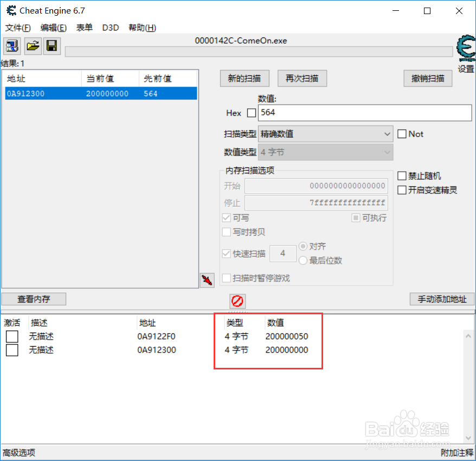The height and width of the screenshot is (461, 476).
Task: Click the 新的扫描 button
Action: point(245,79)
